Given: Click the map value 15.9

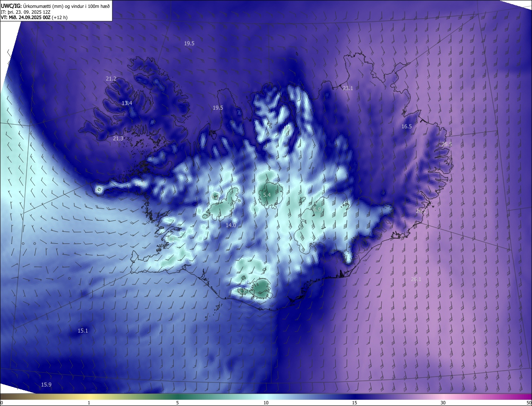Looking at the screenshot, I should click(x=46, y=384).
